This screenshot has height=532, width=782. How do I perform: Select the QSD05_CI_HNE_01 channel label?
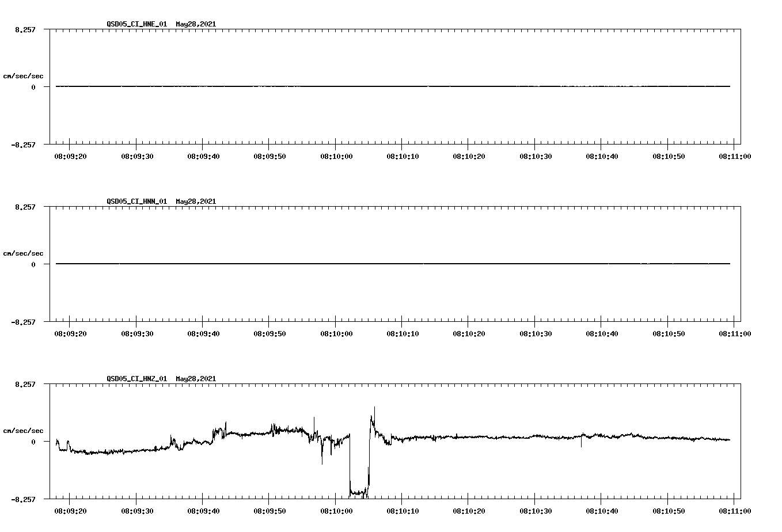tap(136, 25)
